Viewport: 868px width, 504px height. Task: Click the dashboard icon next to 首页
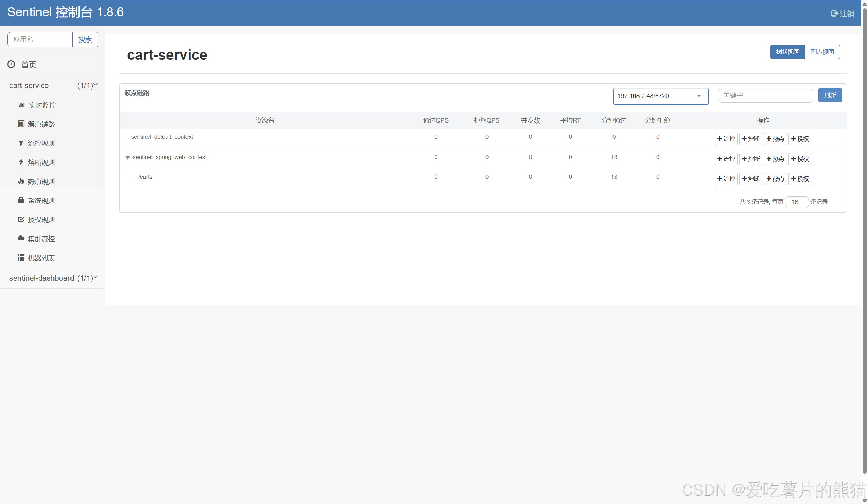[11, 64]
